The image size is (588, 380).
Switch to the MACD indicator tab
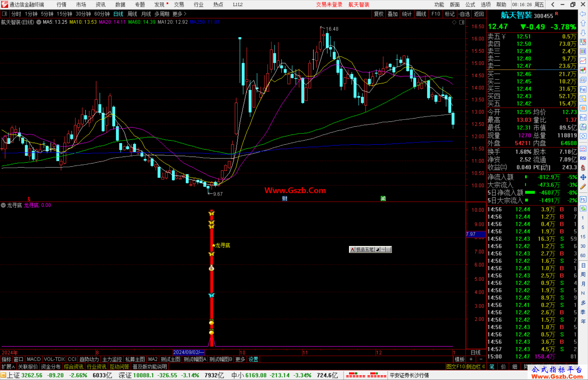[x=33, y=359]
